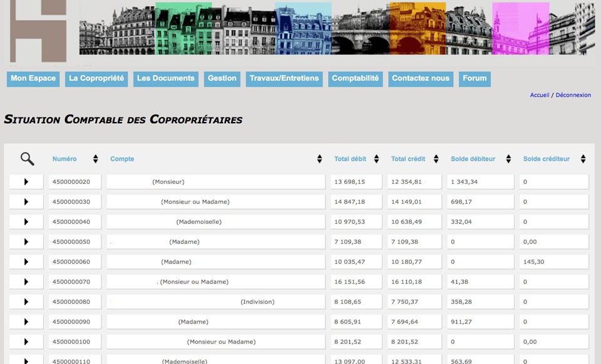Go to the Accueil link

tap(539, 95)
